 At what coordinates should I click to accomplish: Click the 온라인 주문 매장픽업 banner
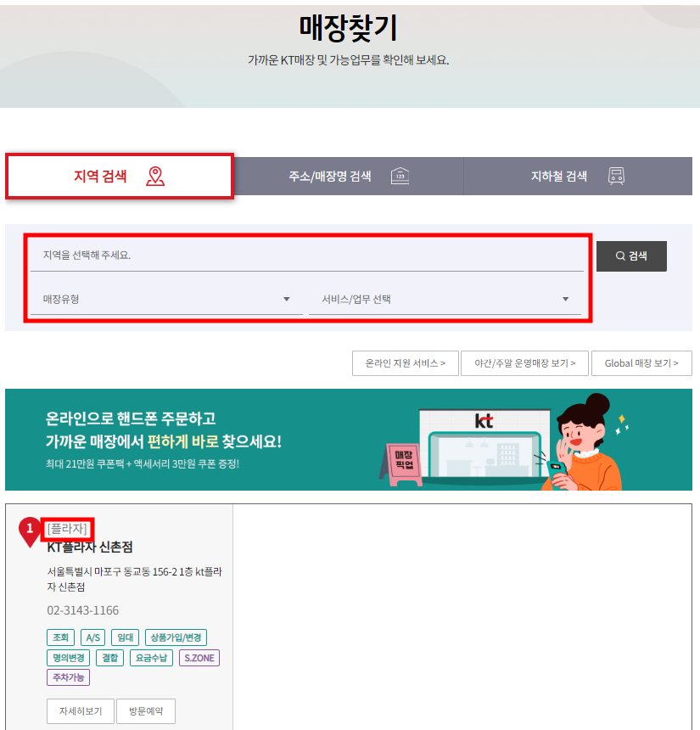pyautogui.click(x=349, y=440)
